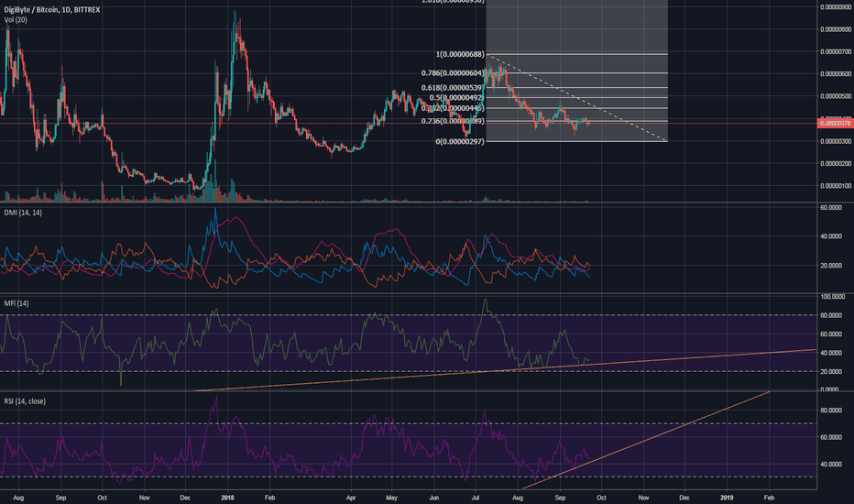Click the Fibonacci label 0.236(0.00000389)

(x=453, y=121)
